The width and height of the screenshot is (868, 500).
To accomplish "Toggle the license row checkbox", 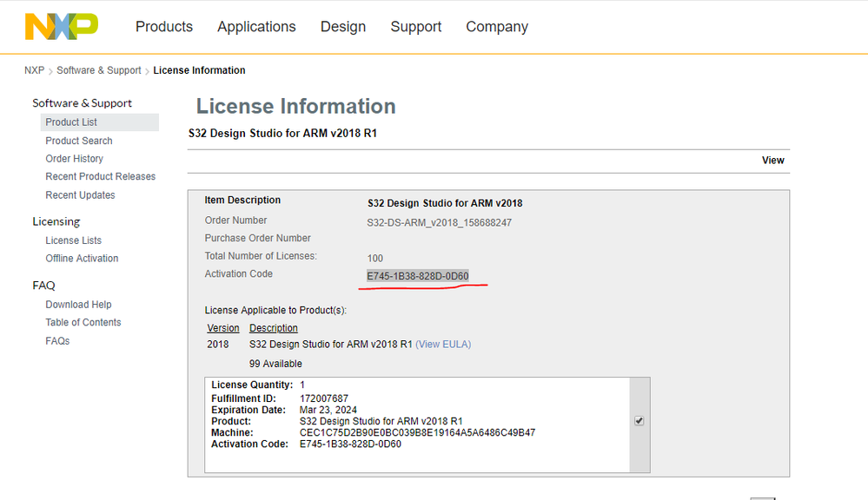I will click(x=639, y=421).
